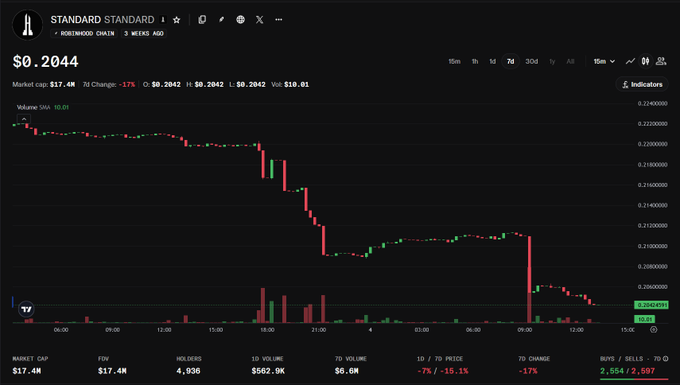This screenshot has width=680, height=385.
Task: Click the pencil edit icon in header
Action: (x=221, y=20)
